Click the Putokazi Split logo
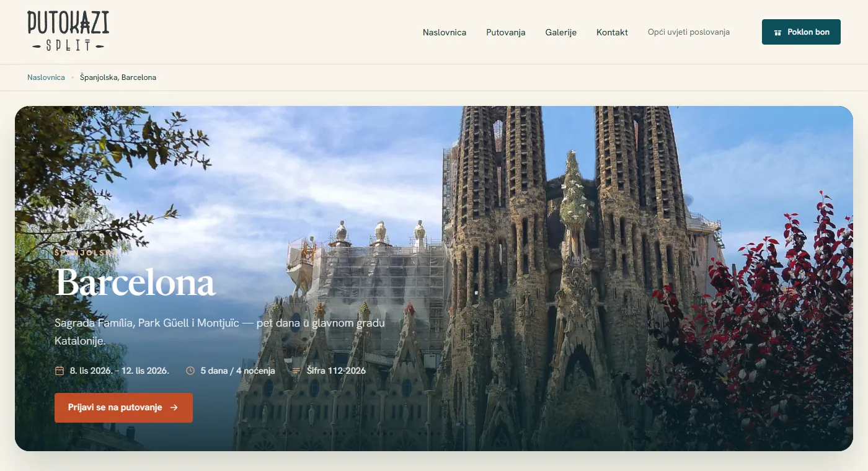Image resolution: width=868 pixels, height=471 pixels. coord(68,32)
